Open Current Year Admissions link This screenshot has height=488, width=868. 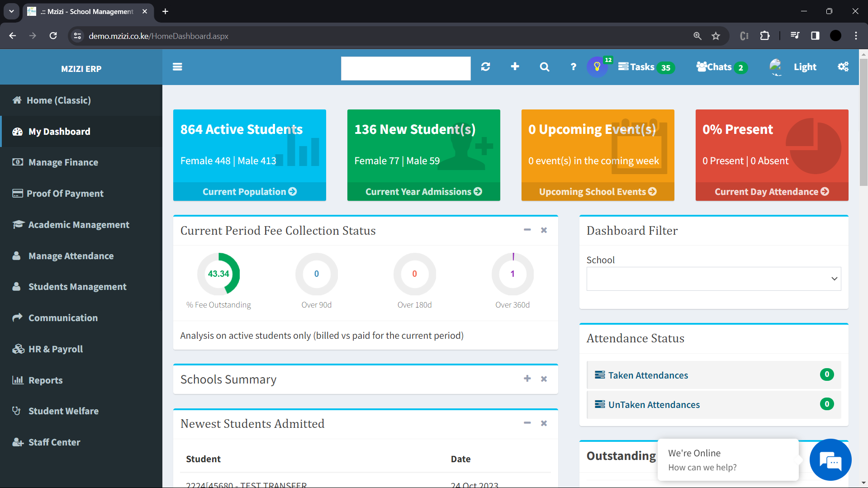[424, 192]
